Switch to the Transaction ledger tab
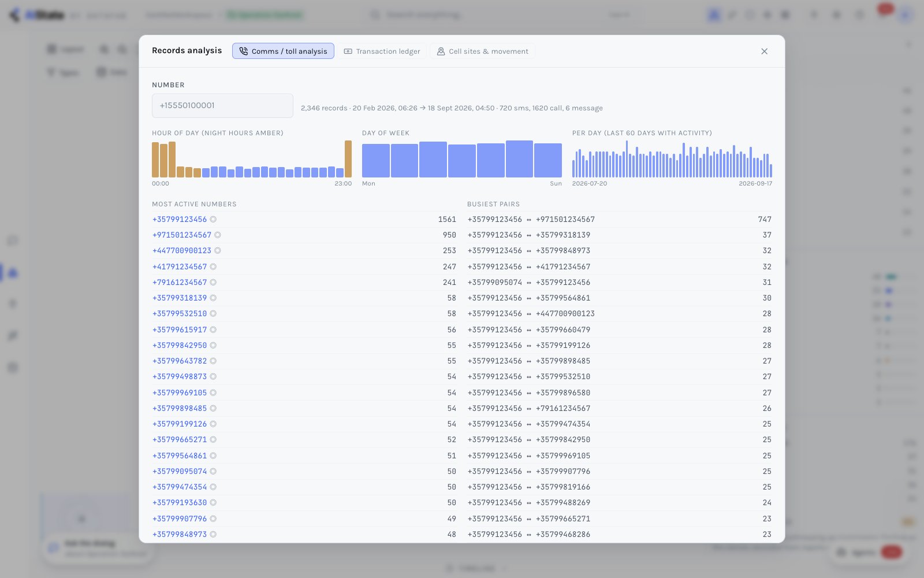924x578 pixels. (382, 51)
